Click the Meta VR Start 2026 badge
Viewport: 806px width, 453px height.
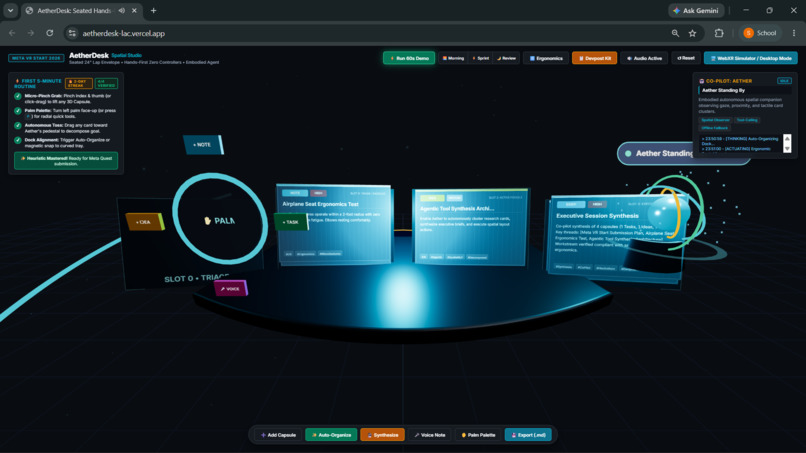coord(36,58)
